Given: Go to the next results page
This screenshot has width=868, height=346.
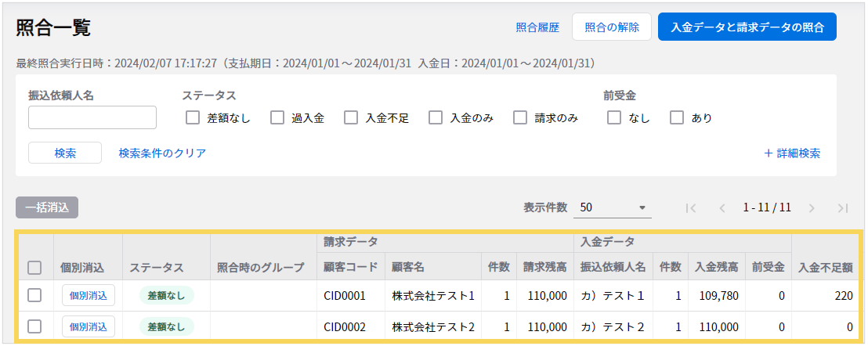Looking at the screenshot, I should (812, 208).
